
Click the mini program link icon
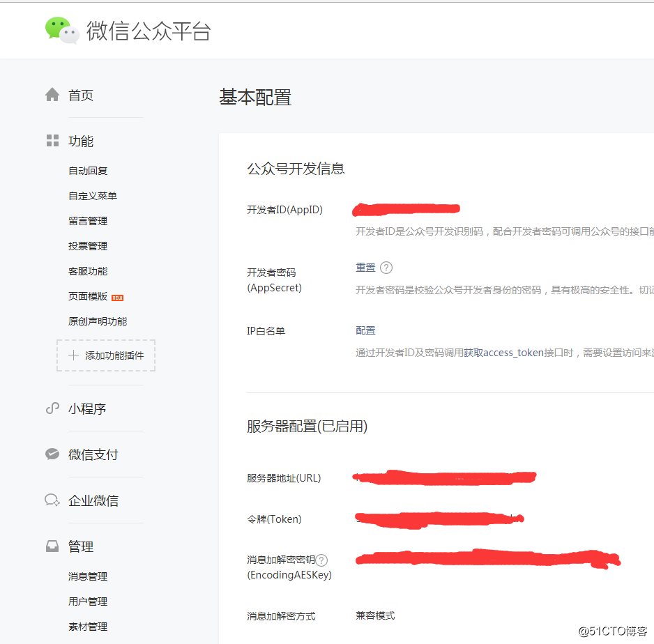click(x=52, y=408)
